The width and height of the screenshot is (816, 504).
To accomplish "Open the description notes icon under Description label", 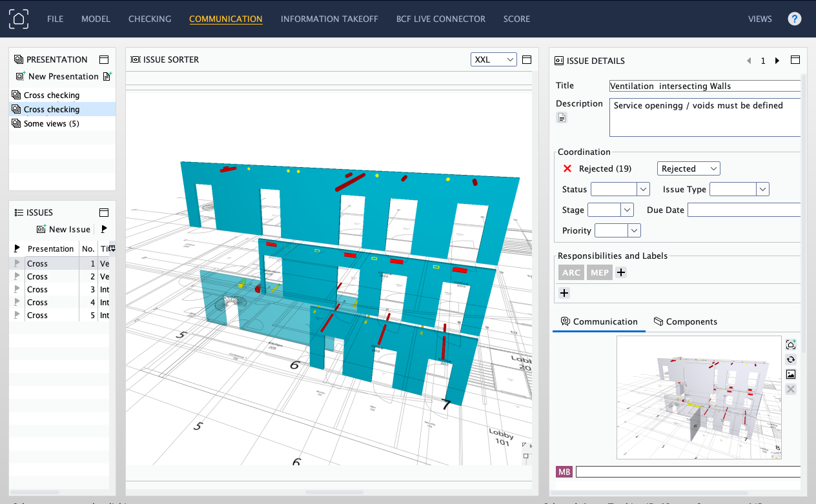I will 562,117.
